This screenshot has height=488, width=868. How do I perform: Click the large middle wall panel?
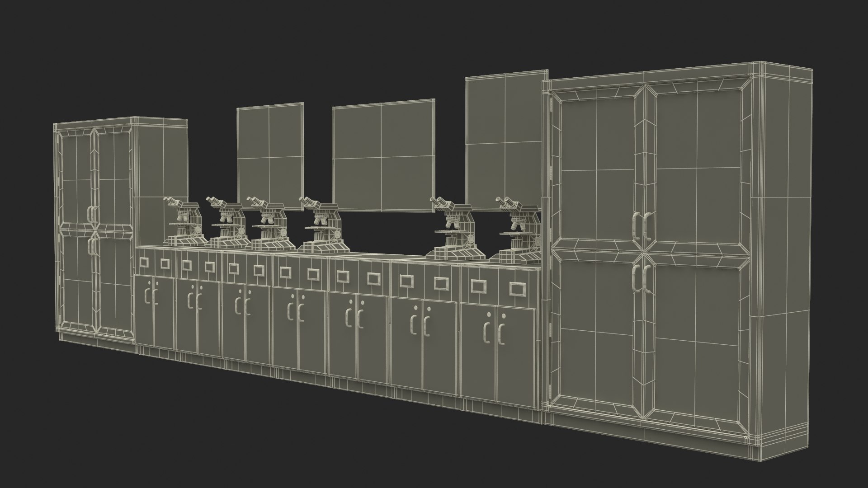[x=383, y=156]
